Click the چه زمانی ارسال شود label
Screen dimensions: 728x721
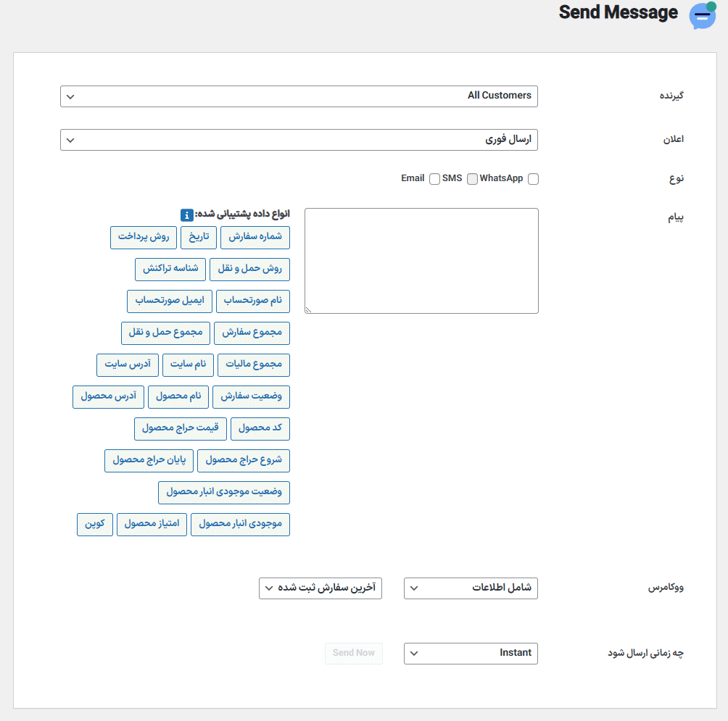tap(646, 654)
